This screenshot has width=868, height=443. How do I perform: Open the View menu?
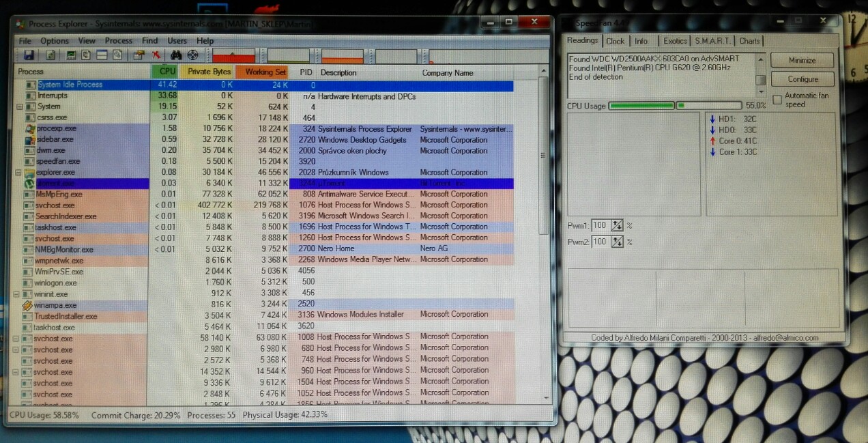(87, 41)
